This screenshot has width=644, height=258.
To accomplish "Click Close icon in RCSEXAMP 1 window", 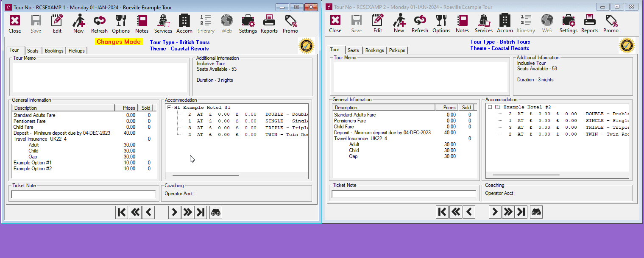I will coord(15,24).
